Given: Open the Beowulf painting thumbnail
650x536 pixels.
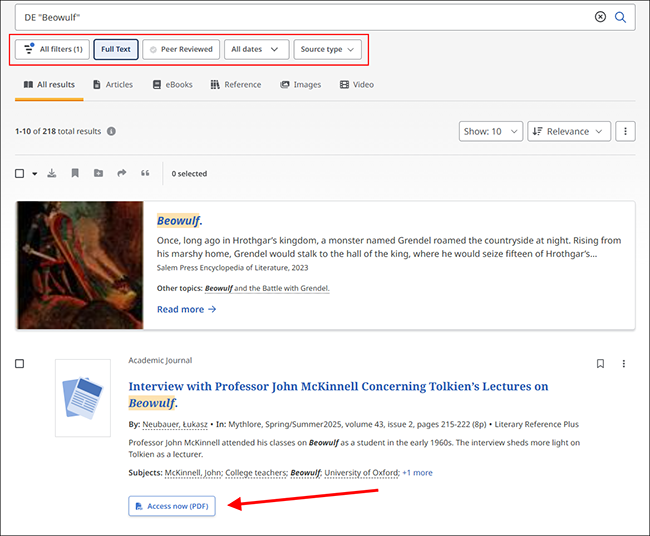Looking at the screenshot, I should click(x=80, y=265).
